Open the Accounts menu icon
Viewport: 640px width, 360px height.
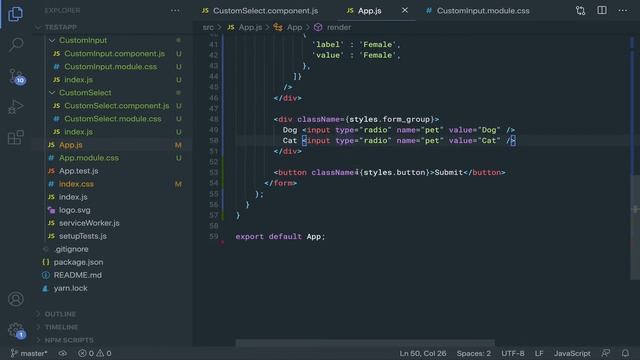coord(16,299)
